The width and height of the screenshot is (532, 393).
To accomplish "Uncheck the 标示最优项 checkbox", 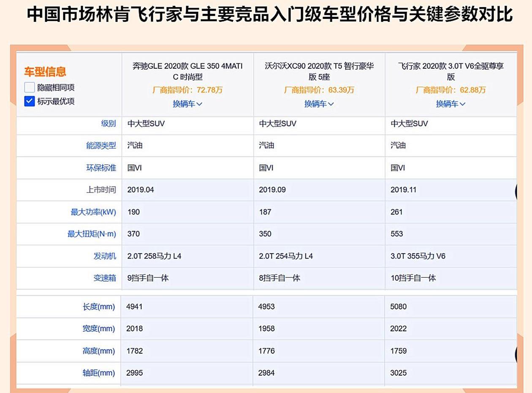I will coord(29,101).
